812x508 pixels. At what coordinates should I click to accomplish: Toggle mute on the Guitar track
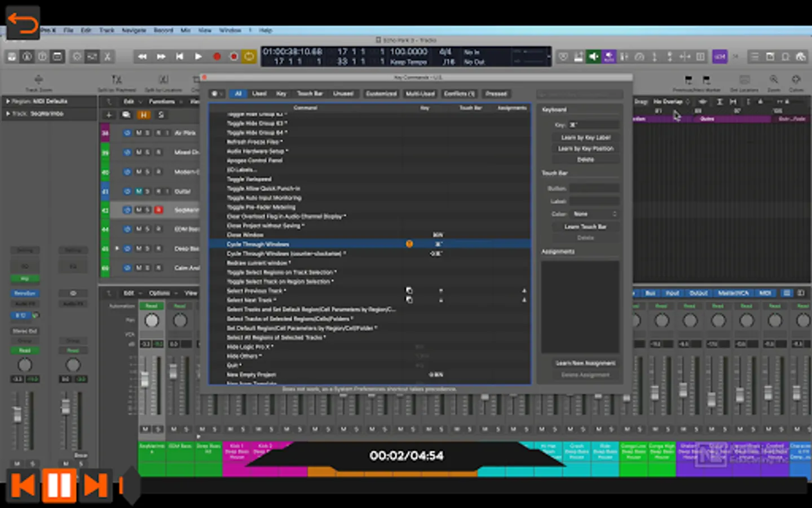click(x=139, y=191)
